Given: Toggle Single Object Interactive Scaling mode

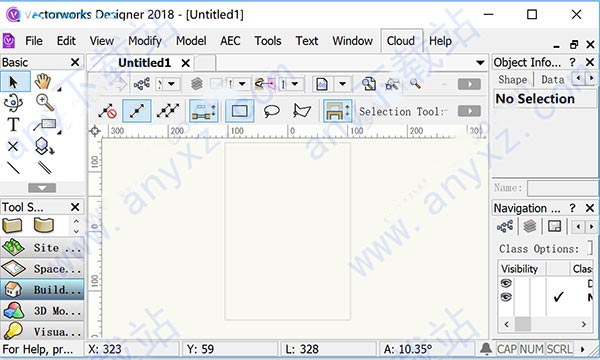Looking at the screenshot, I should click(x=137, y=111).
